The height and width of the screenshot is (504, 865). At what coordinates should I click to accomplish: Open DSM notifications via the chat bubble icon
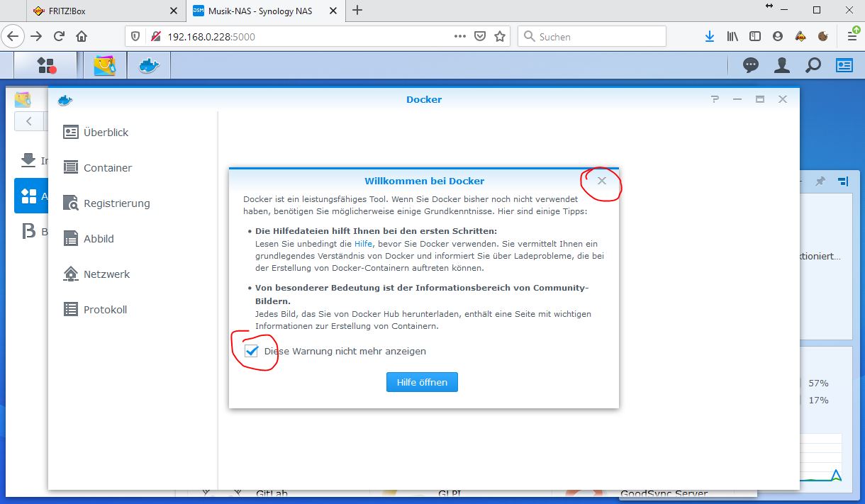(750, 65)
